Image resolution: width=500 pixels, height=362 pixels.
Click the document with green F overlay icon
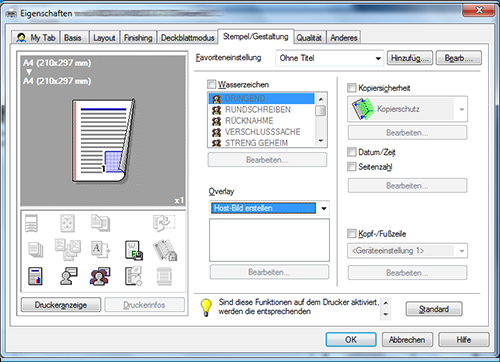pos(134,250)
